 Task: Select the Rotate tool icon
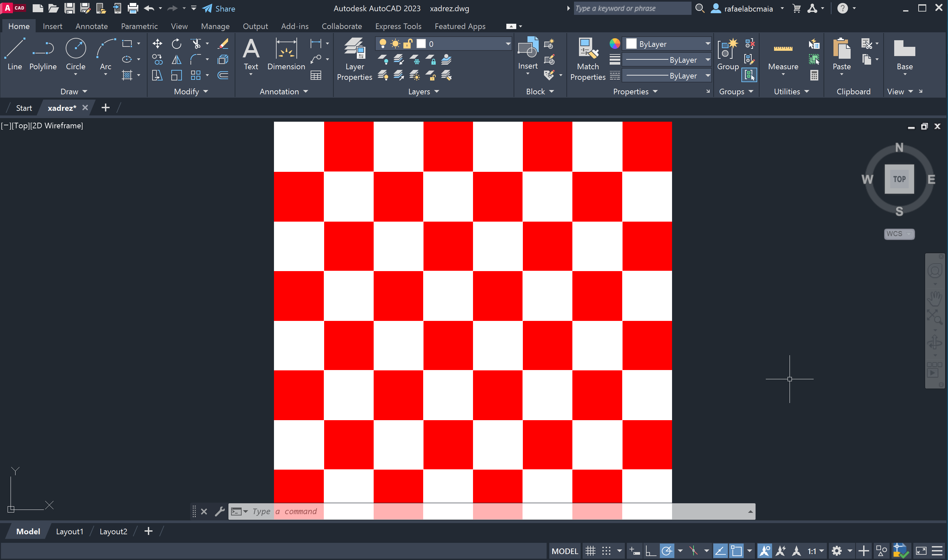176,44
